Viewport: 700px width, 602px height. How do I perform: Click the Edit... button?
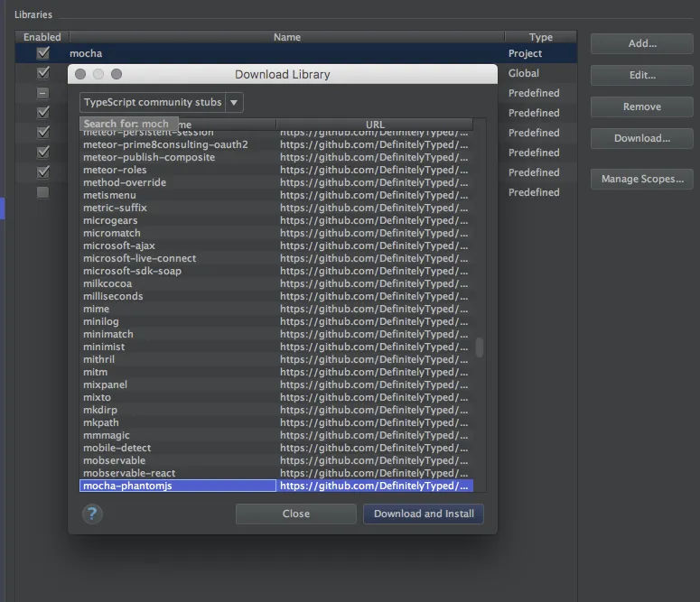(641, 75)
